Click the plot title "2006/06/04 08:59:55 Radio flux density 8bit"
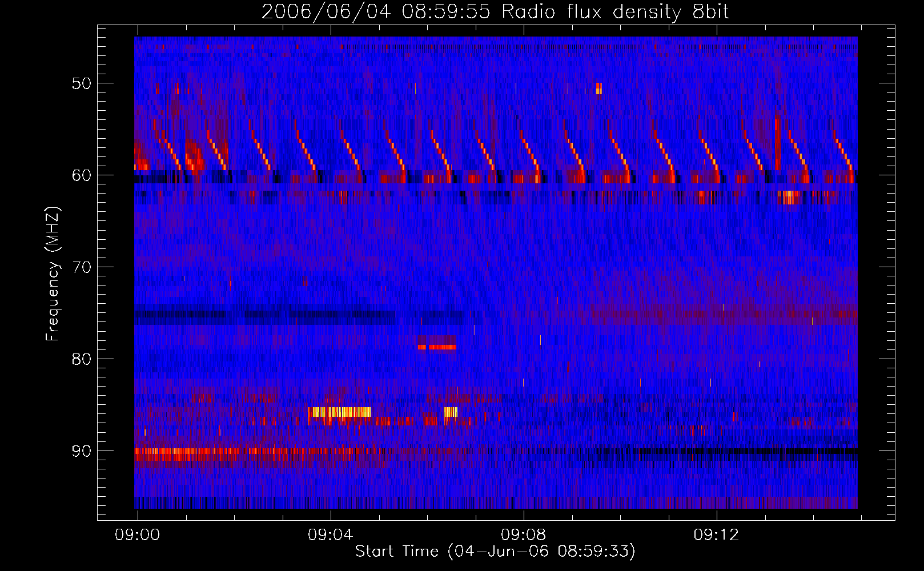 click(495, 12)
